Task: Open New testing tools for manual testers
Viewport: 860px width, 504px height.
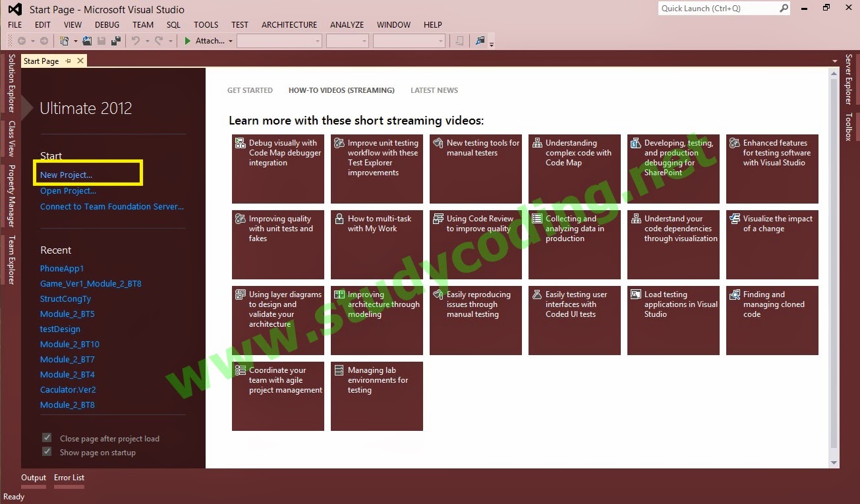Action: coord(476,169)
